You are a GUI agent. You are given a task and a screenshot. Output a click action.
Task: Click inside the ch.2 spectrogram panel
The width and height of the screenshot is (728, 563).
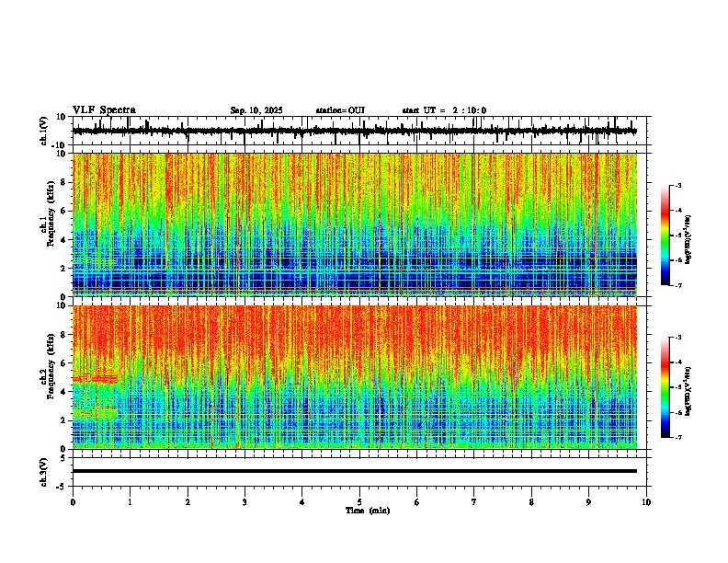point(354,377)
